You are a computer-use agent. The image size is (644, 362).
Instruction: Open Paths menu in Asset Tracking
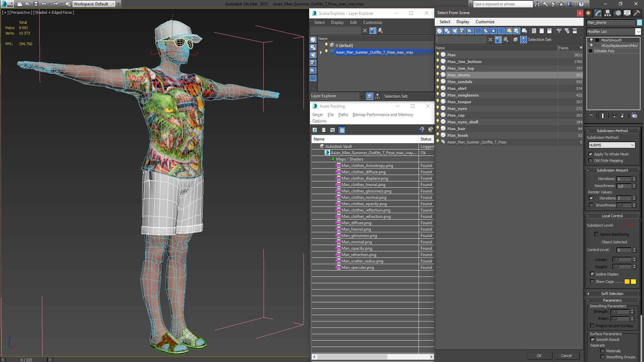pos(343,115)
